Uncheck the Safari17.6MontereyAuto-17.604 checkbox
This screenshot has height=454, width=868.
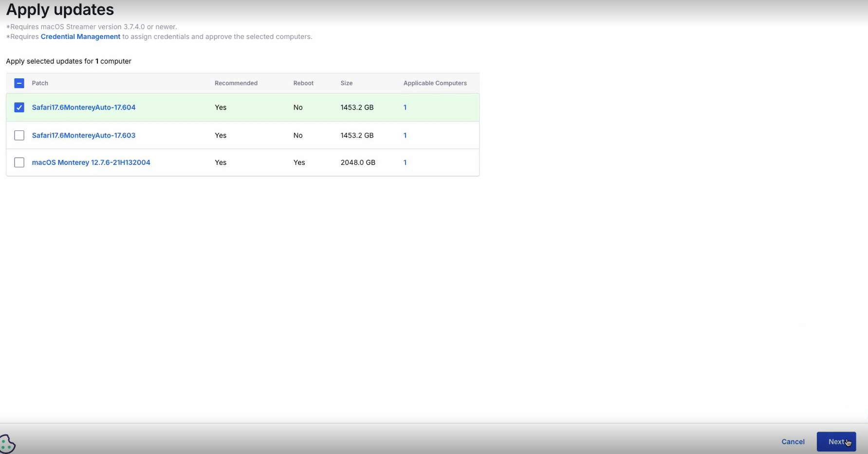click(x=19, y=108)
